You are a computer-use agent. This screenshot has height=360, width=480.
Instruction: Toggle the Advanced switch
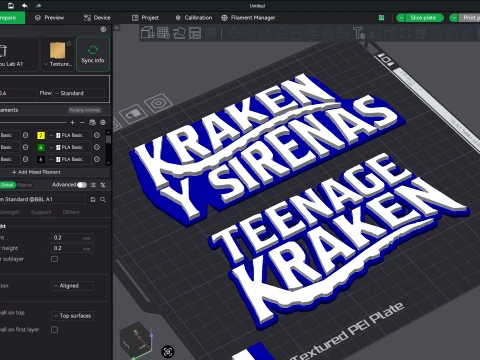click(82, 185)
